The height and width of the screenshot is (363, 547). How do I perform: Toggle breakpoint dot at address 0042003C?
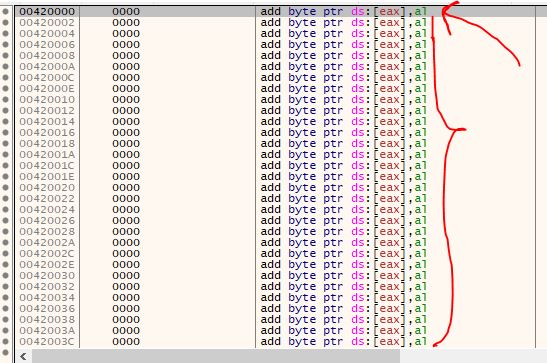5,341
